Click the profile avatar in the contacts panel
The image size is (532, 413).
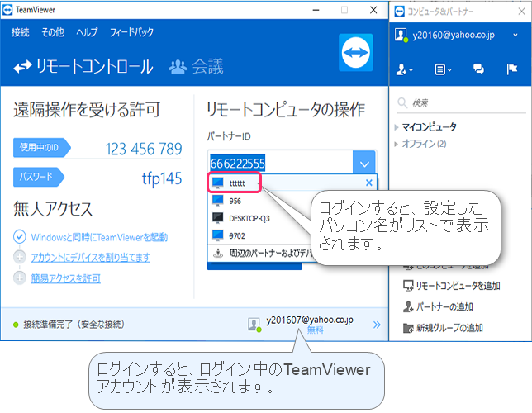(x=401, y=35)
